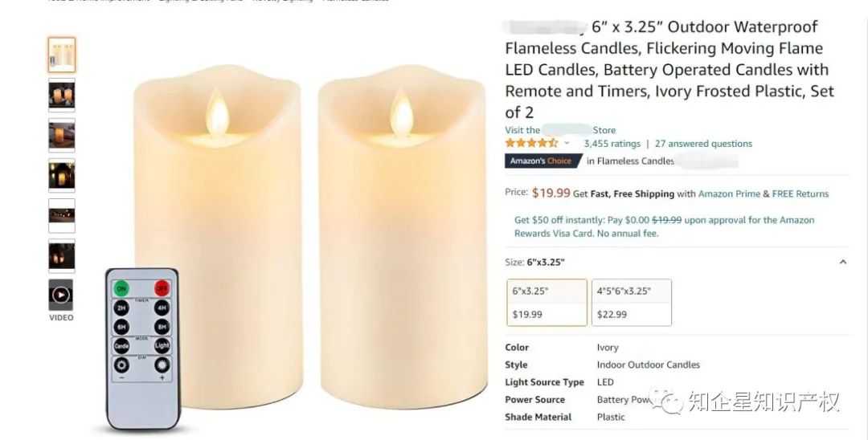Select the 6"x3.25" size option at $19.99
Screen dimensions: 868x440
(x=547, y=302)
